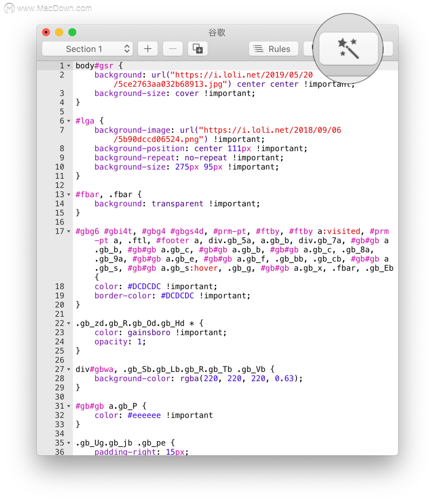Click line number 17 in gutter

point(59,231)
